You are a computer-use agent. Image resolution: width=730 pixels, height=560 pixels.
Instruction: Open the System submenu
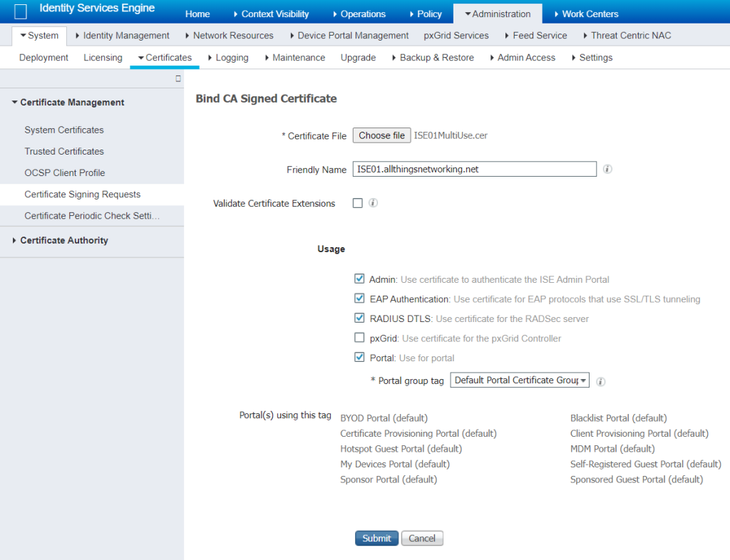(40, 36)
